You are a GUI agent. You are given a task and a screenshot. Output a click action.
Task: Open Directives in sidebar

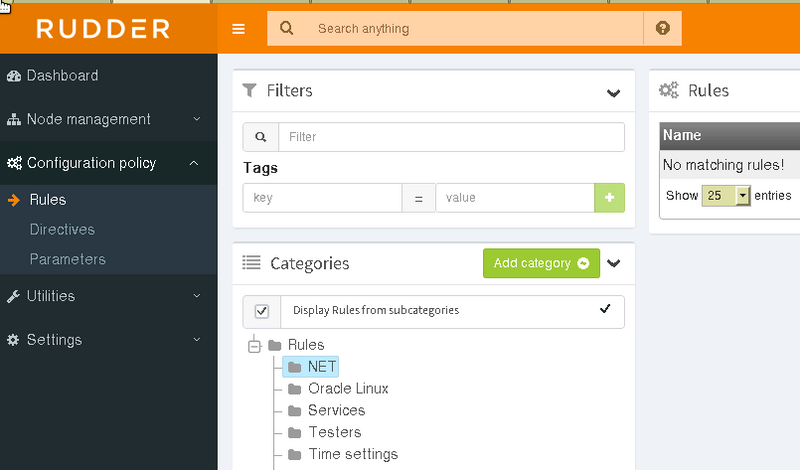point(62,229)
